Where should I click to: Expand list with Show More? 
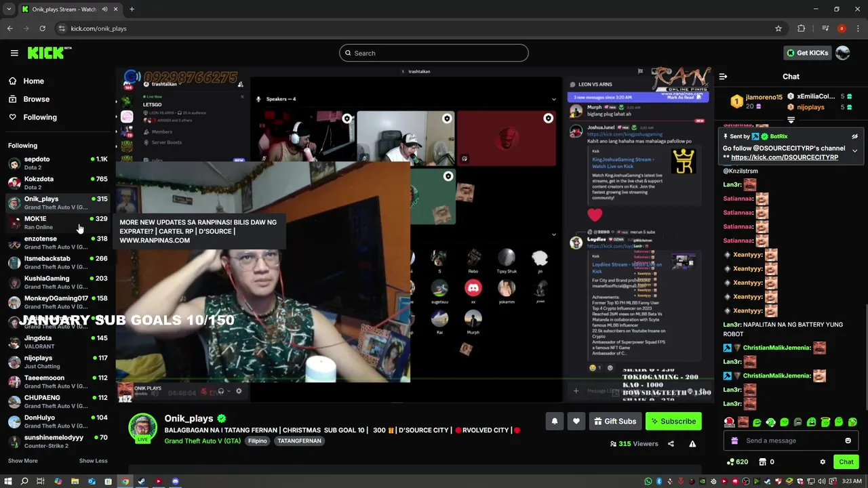pos(22,461)
